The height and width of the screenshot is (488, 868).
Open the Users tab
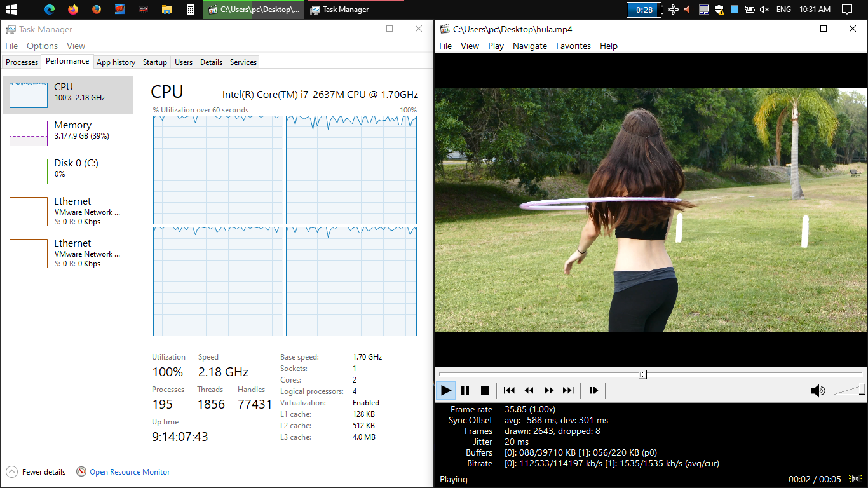click(184, 62)
